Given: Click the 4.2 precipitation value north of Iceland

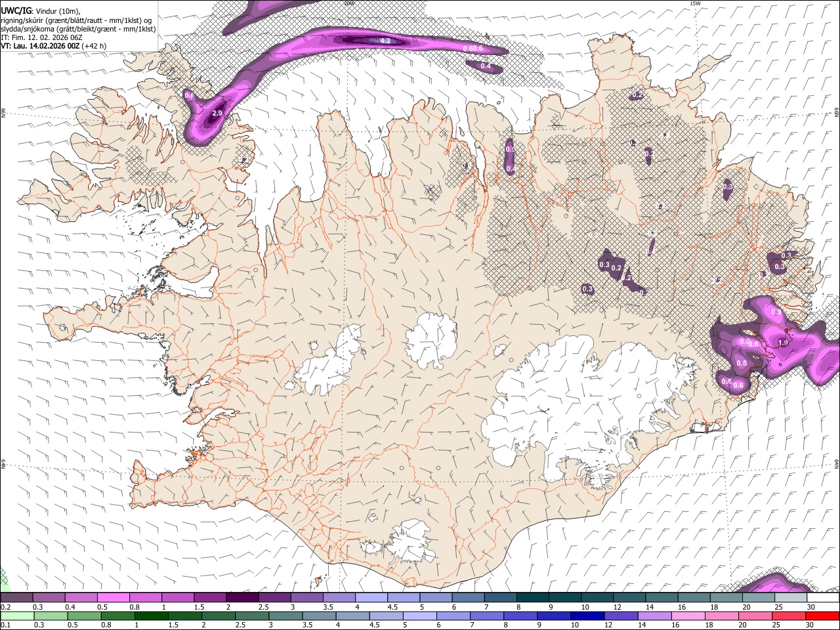Looking at the screenshot, I should [385, 41].
